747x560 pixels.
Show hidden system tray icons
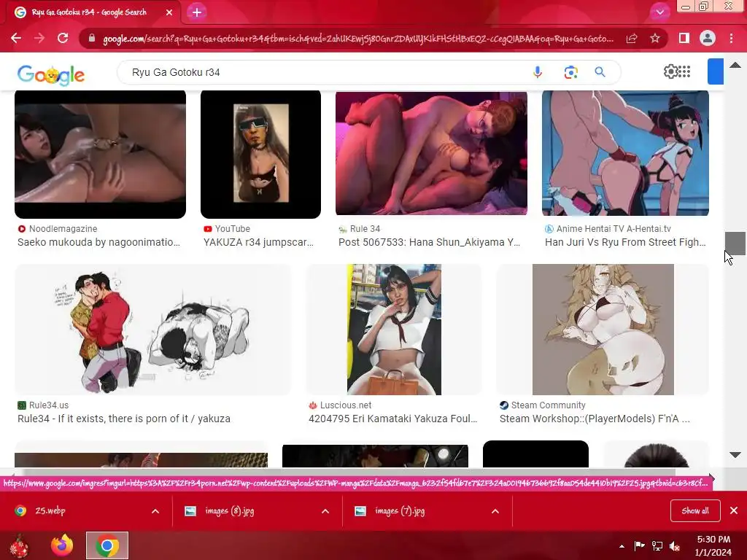click(622, 546)
